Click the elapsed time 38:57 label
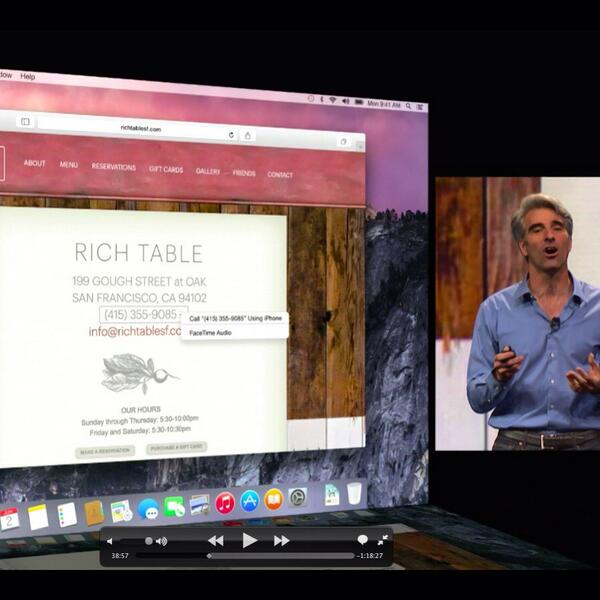This screenshot has width=600, height=600. click(x=120, y=556)
